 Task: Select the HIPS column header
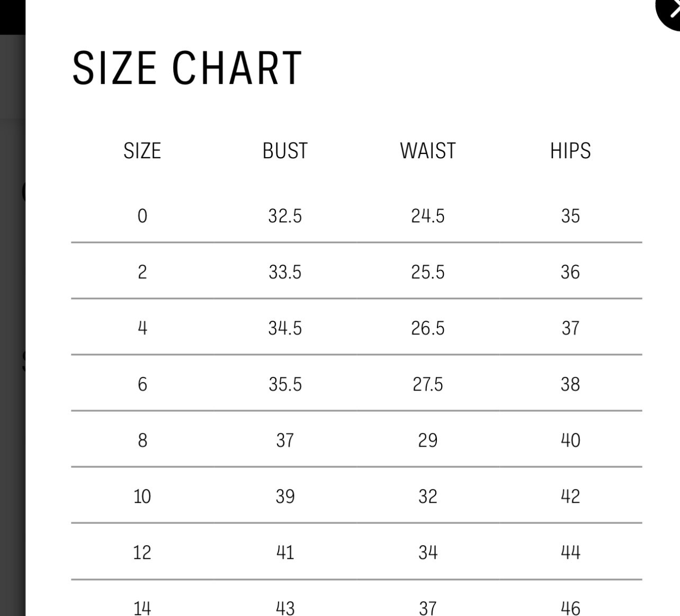[570, 151]
